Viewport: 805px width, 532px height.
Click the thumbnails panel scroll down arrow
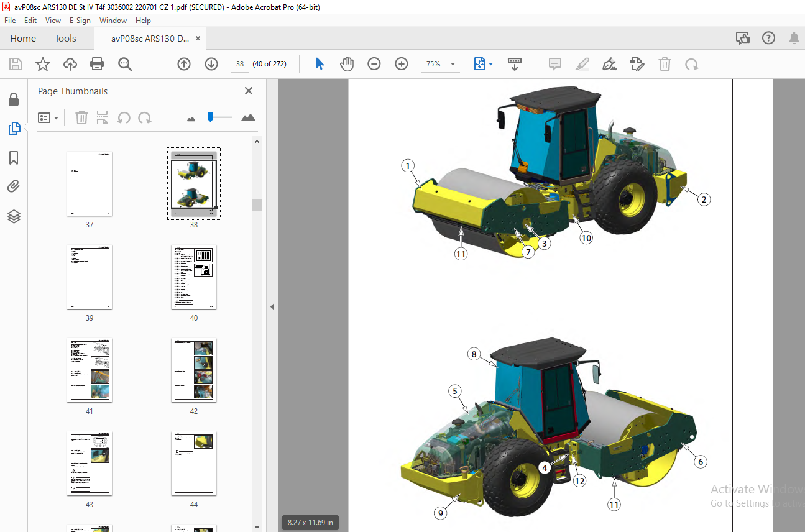click(x=257, y=527)
